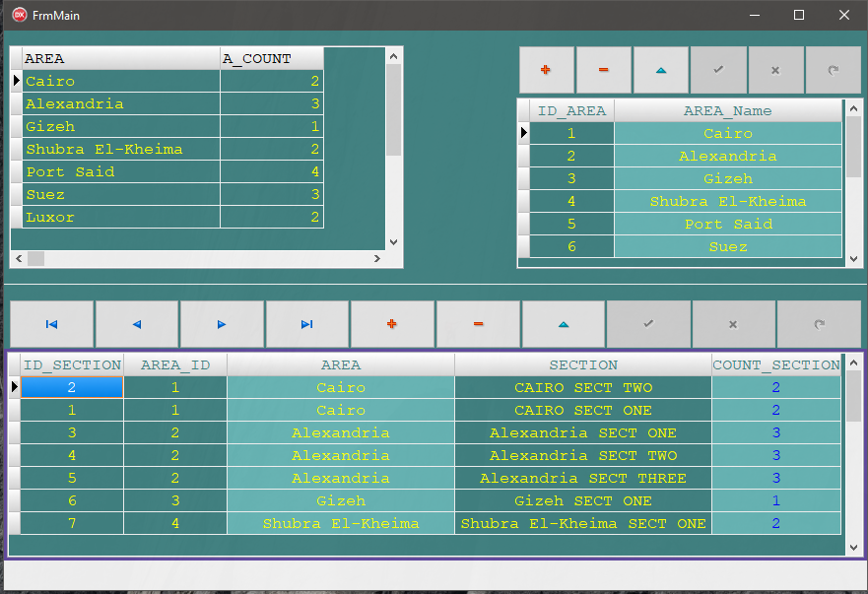Click the Alexandria SECT TWO cell
Viewport: 868px width, 594px height.
(583, 456)
